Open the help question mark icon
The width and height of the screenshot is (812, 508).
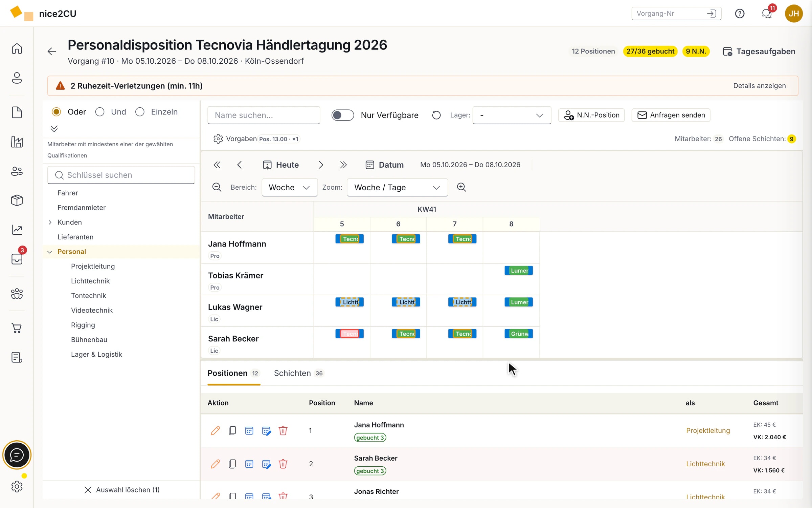[740, 14]
